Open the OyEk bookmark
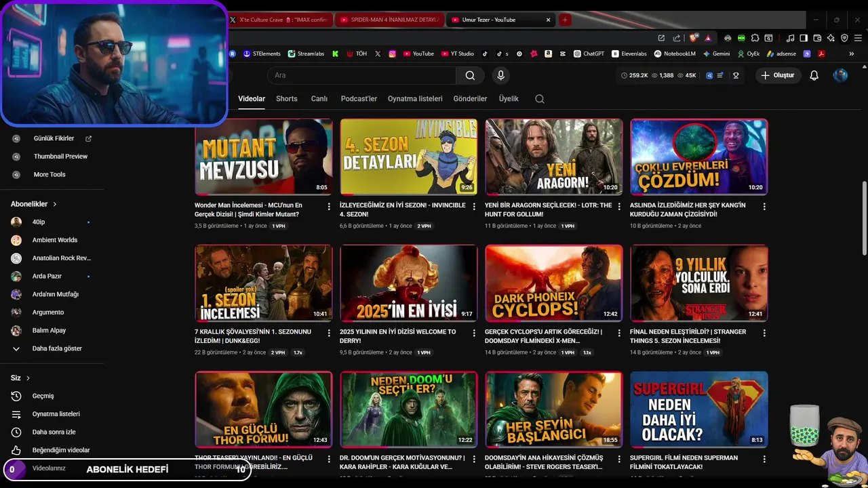868x488 pixels. pyautogui.click(x=749, y=54)
